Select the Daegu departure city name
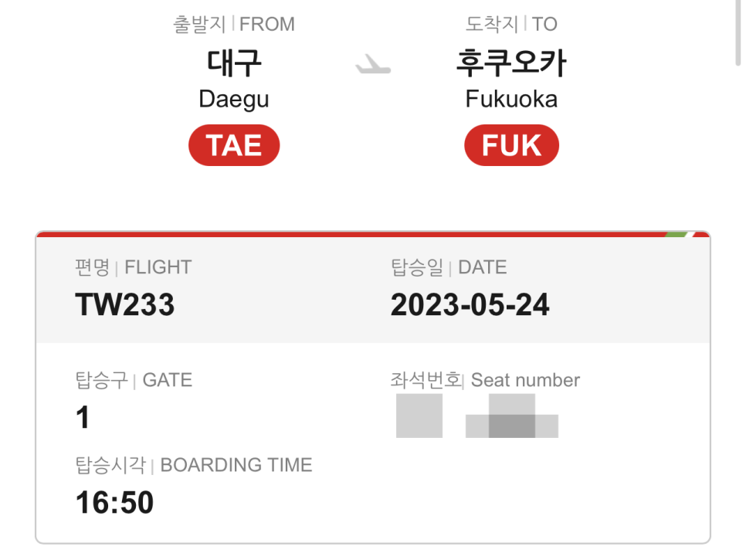This screenshot has height=560, width=746. 234,100
